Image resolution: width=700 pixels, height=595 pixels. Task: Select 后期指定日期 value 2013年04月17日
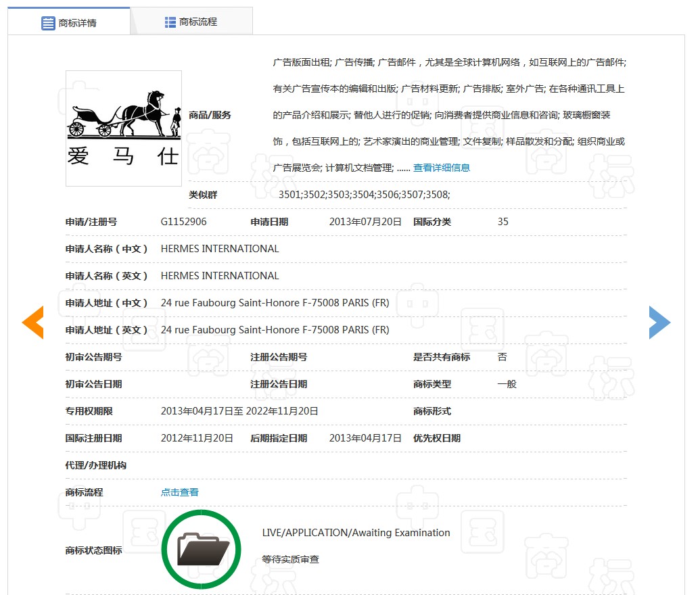pos(365,438)
